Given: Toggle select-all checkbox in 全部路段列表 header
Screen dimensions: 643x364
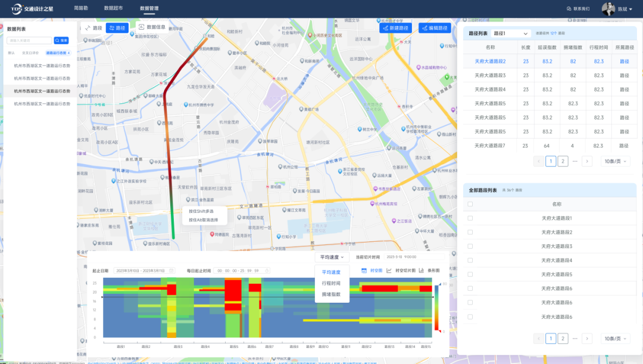Looking at the screenshot, I should [470, 204].
